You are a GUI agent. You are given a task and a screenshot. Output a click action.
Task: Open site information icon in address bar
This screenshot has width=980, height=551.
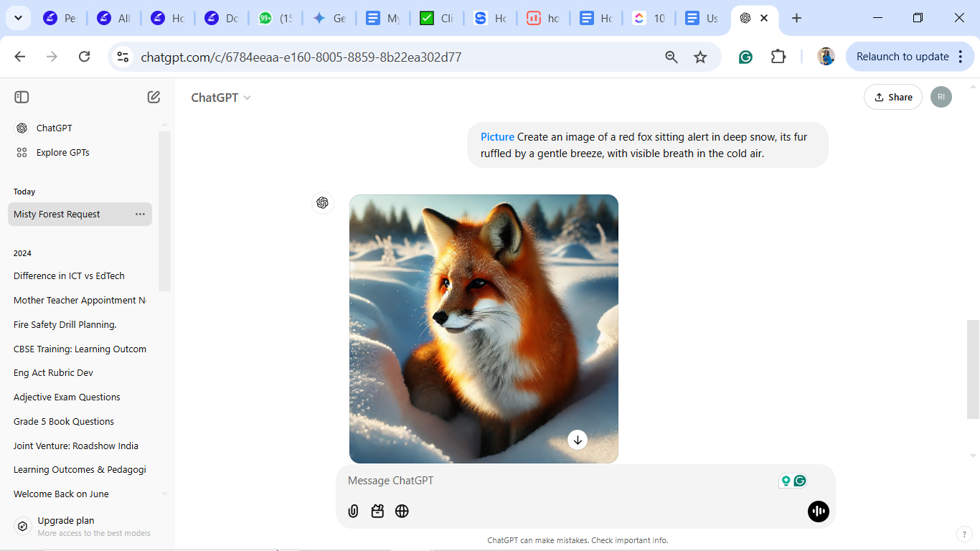pos(123,57)
